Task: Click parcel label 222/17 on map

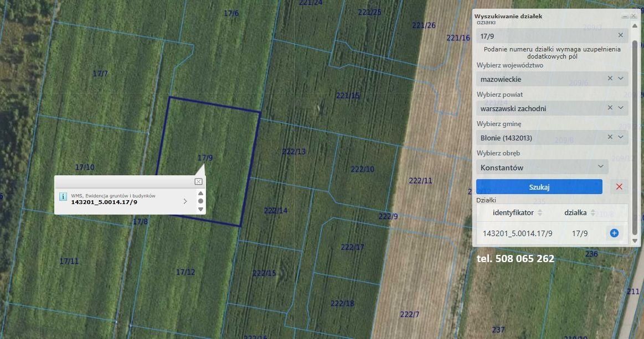Action: 352,247
